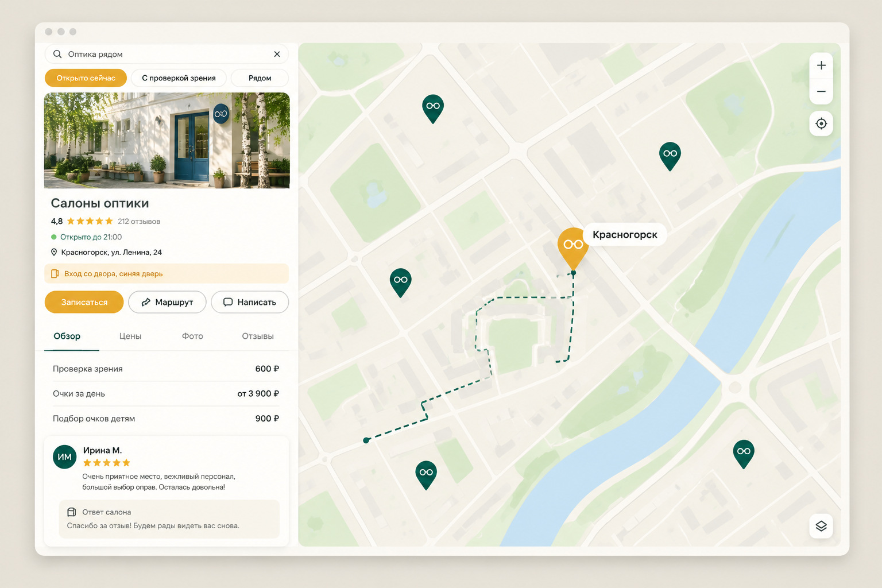The width and height of the screenshot is (882, 588).
Task: Open the Отзывы tab
Action: click(258, 336)
